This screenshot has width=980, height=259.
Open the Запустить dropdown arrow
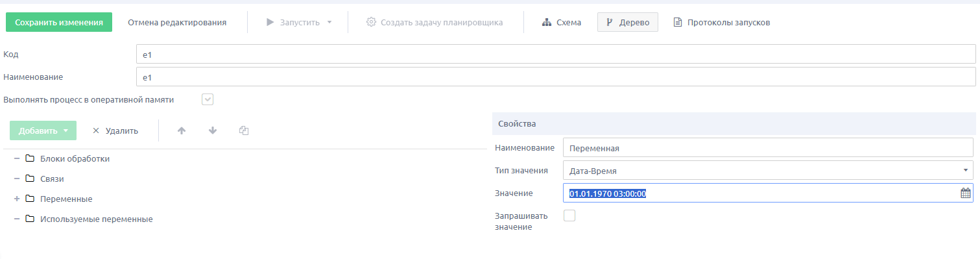point(329,22)
